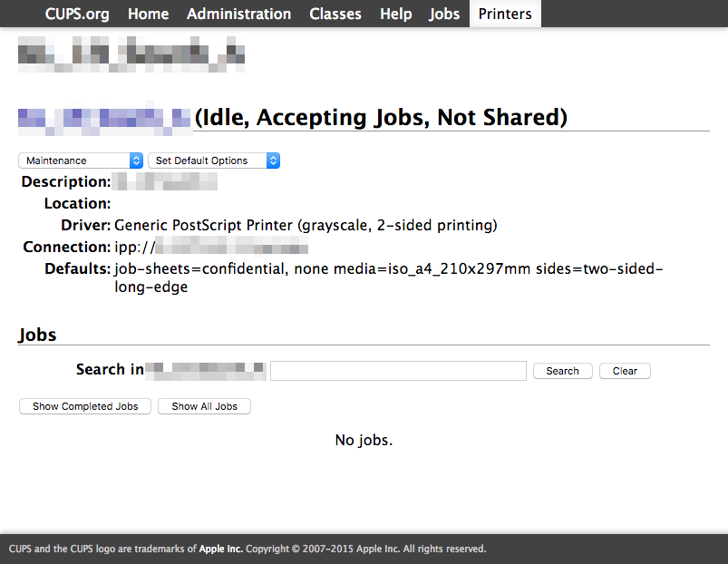This screenshot has width=728, height=564.
Task: Open the Help tab
Action: tap(395, 14)
